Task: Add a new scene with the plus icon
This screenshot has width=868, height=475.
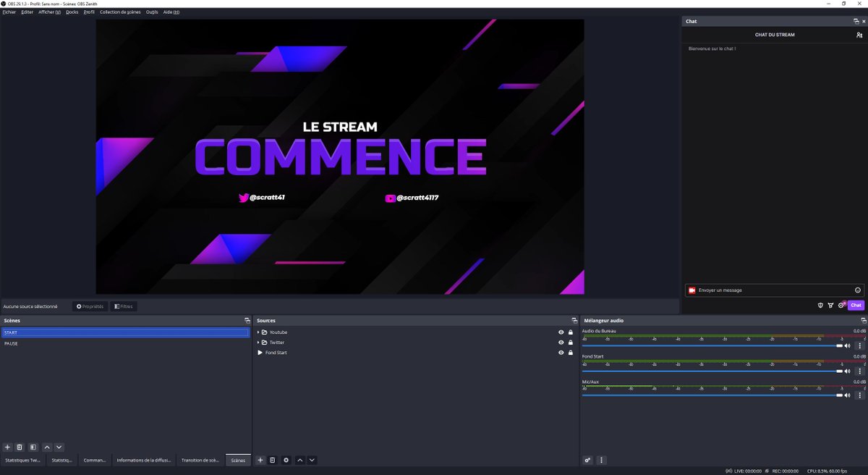Action: tap(7, 447)
